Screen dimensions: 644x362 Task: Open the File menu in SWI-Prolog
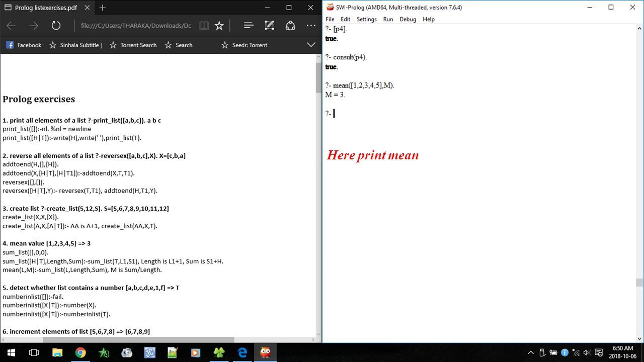330,19
